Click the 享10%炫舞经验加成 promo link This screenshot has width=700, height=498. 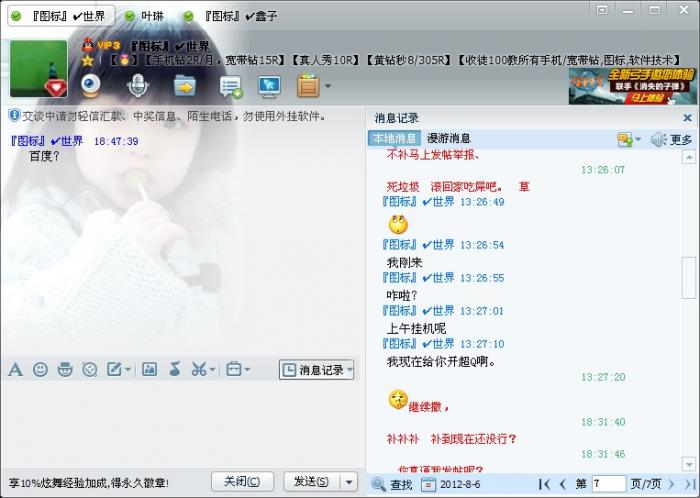coord(89,483)
